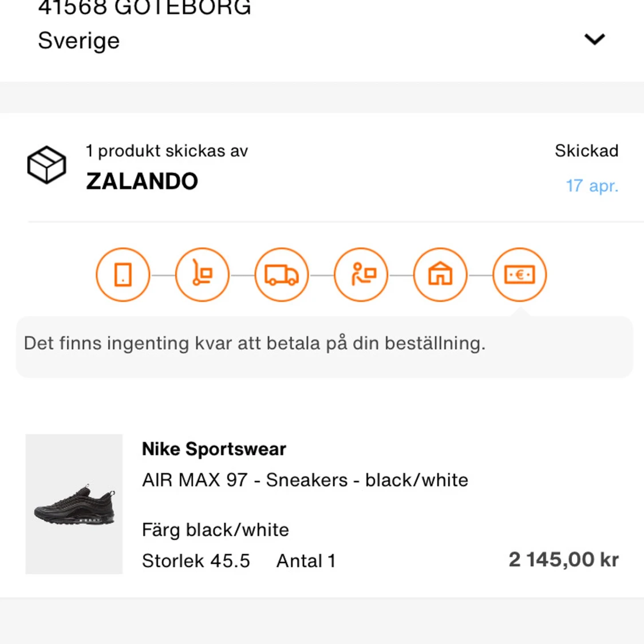Image resolution: width=644 pixels, height=644 pixels.
Task: Click the warehouse hand-truck packing icon
Action: point(202,275)
